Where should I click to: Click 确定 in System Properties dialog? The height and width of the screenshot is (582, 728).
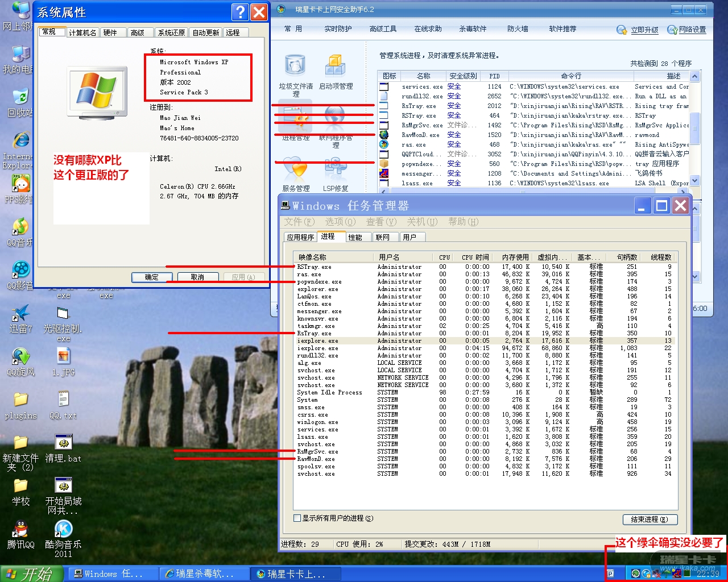tap(152, 277)
